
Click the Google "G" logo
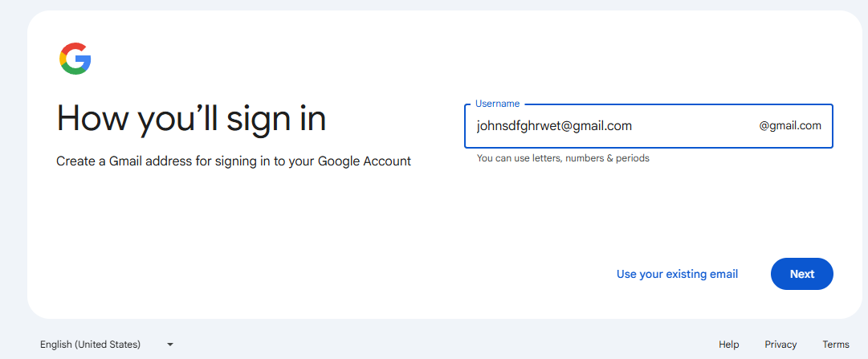[75, 59]
